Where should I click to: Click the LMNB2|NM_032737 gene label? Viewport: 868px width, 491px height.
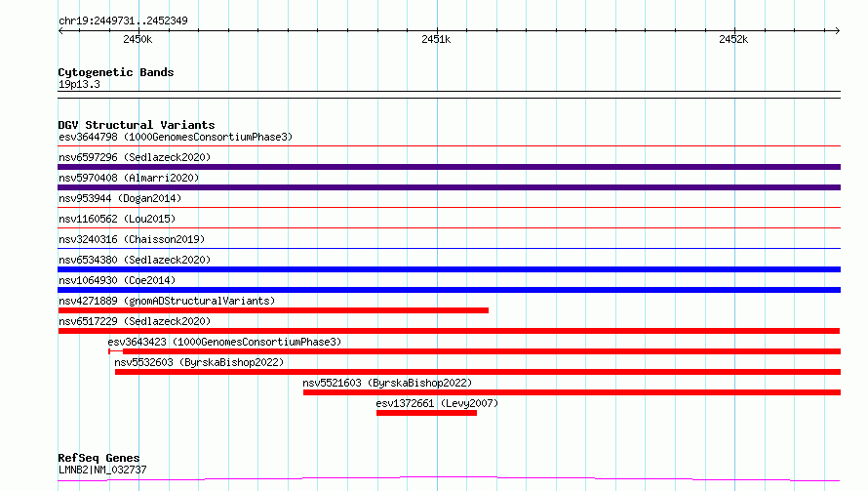(x=102, y=470)
